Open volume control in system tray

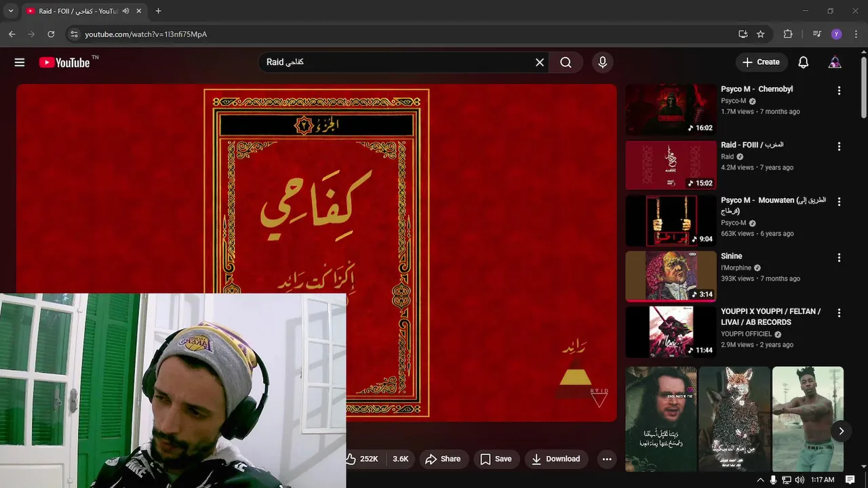tap(799, 480)
